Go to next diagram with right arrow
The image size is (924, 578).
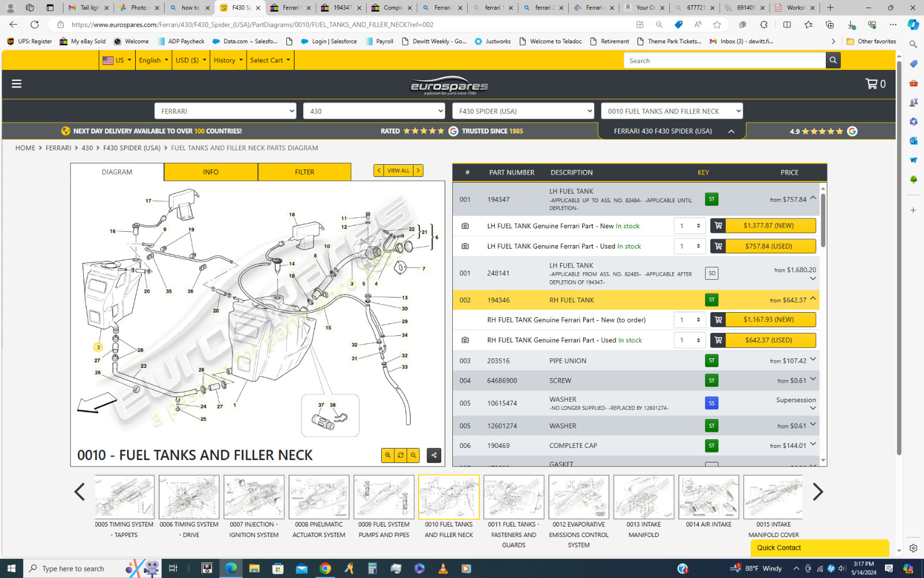coord(818,492)
